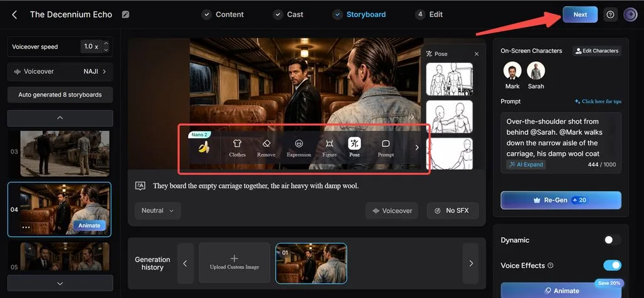Click the Nano 2 banana icon
644x298 pixels.
(x=204, y=147)
